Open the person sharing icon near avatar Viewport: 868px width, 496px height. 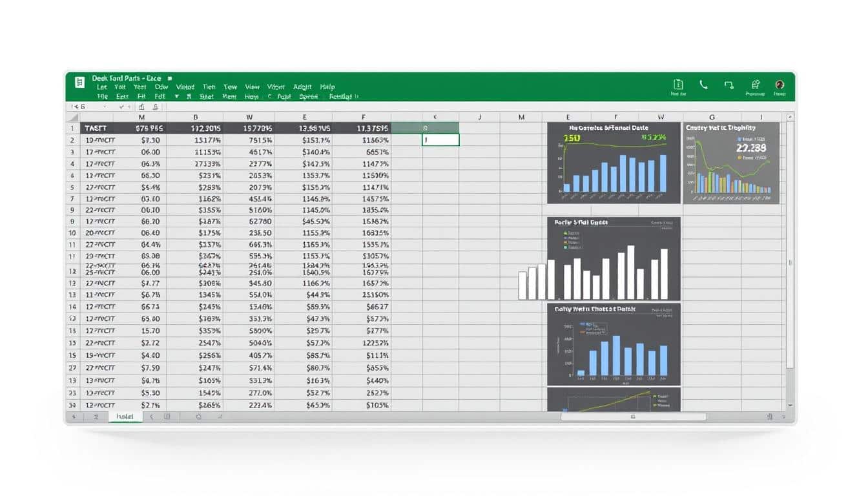coord(755,84)
